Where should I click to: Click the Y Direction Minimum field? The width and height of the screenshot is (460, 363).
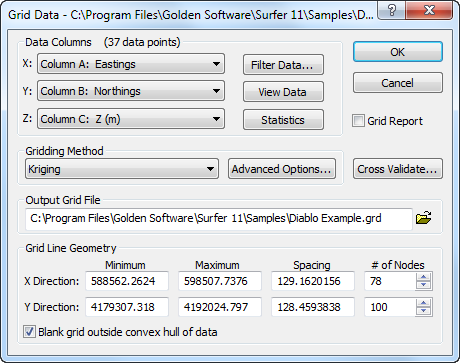tap(127, 307)
